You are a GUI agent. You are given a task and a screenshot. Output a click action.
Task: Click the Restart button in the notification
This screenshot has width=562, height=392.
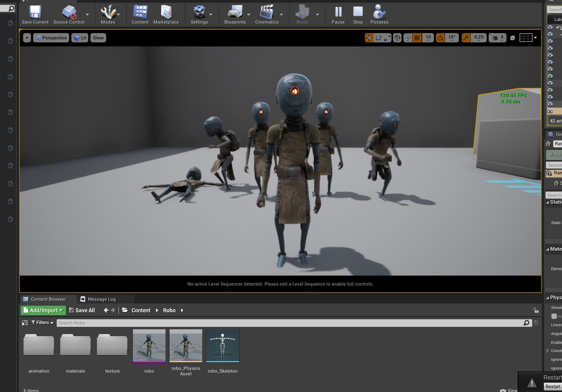click(x=553, y=387)
